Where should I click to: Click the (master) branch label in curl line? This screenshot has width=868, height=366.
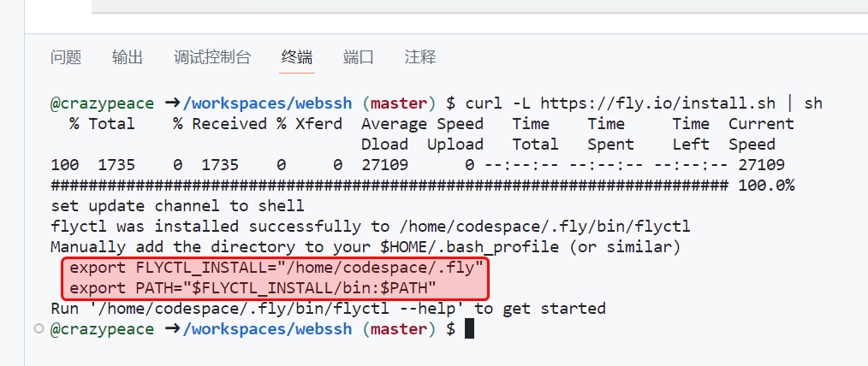coord(395,103)
